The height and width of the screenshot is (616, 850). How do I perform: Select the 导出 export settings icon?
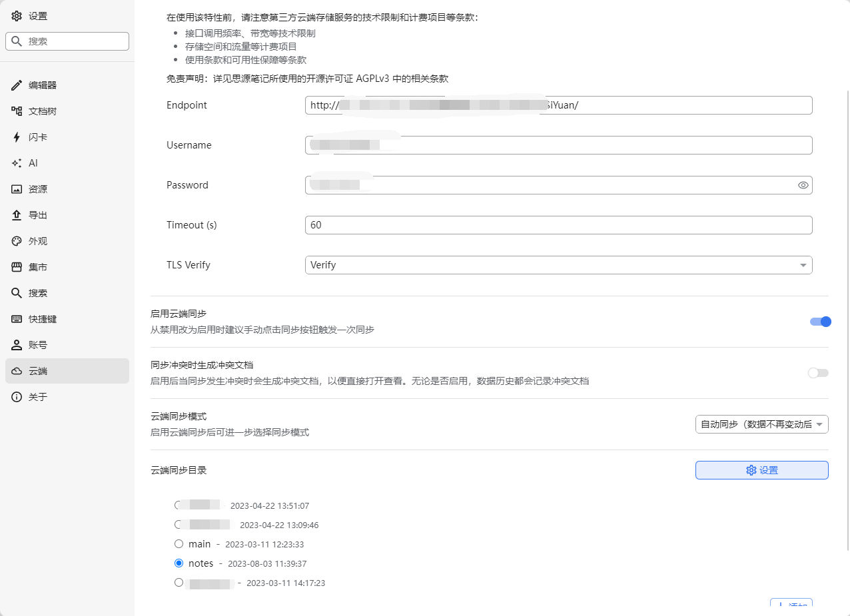(17, 214)
